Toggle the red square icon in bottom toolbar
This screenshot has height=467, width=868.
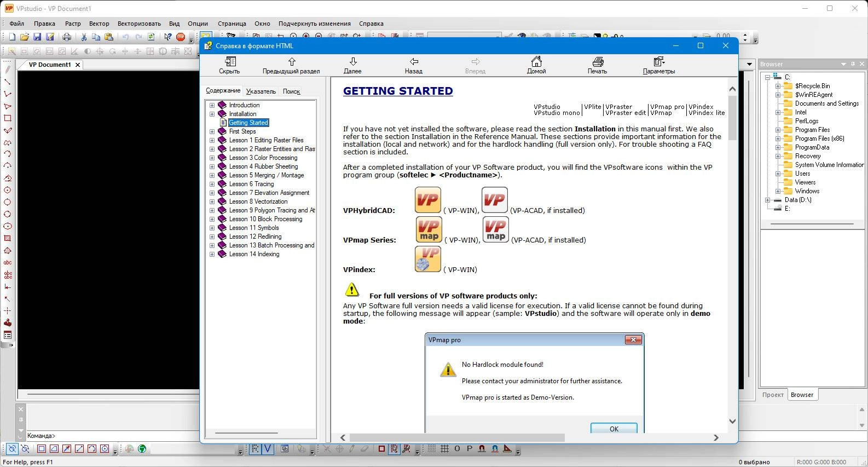tap(381, 449)
